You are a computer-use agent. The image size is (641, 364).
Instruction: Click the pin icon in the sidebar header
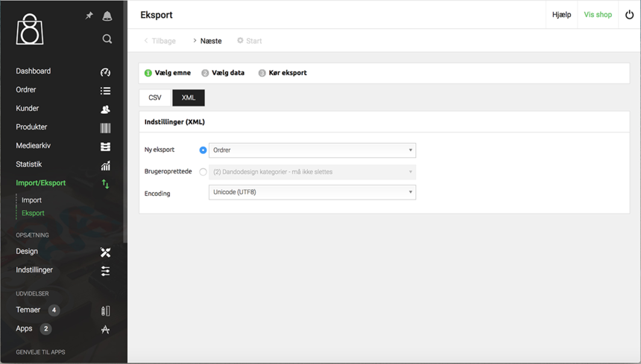click(89, 16)
